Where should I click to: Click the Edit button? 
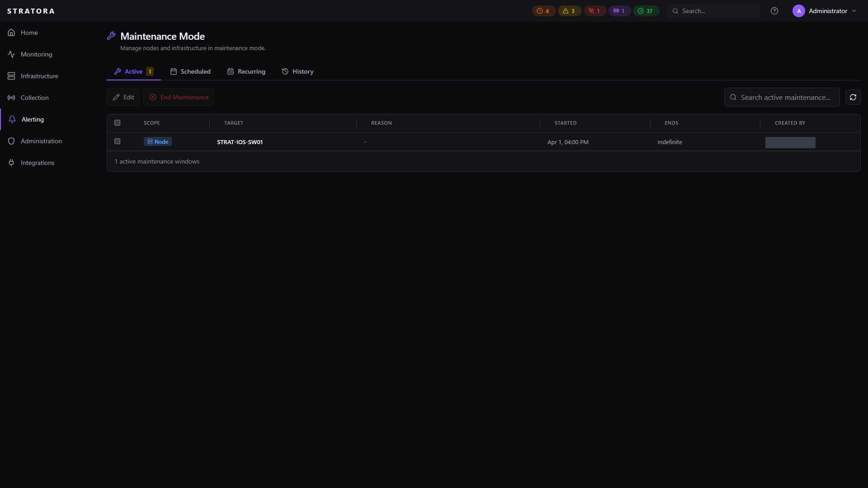tap(123, 97)
